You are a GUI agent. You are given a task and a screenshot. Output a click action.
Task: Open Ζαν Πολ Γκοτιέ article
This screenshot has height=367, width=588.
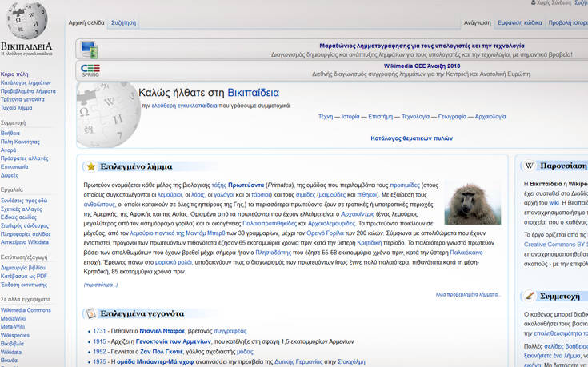click(x=162, y=352)
